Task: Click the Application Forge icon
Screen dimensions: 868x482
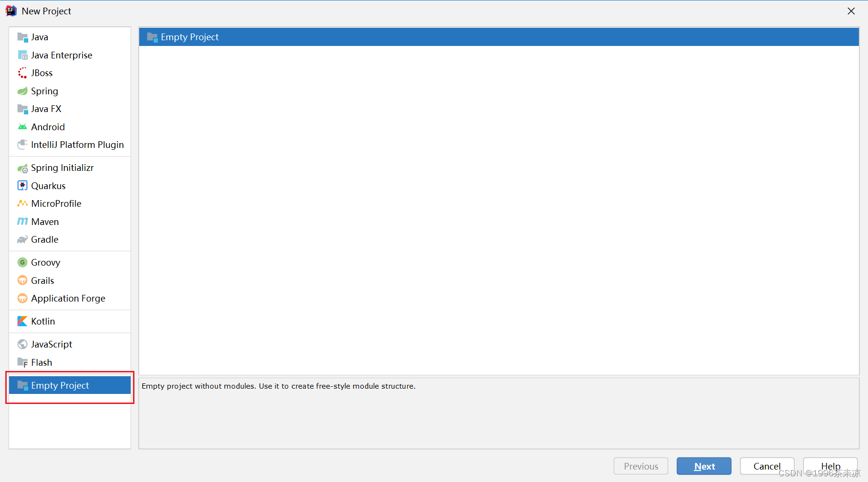Action: [22, 298]
